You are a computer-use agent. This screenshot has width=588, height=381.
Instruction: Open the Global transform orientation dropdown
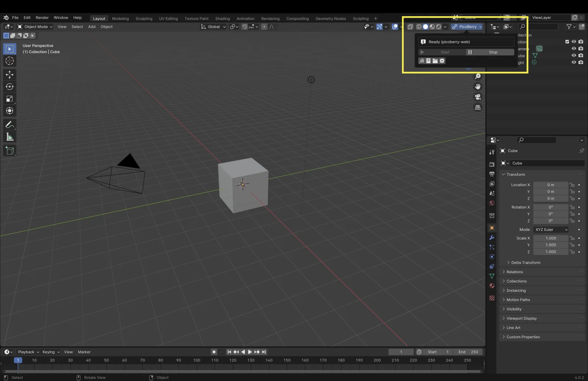pyautogui.click(x=213, y=26)
